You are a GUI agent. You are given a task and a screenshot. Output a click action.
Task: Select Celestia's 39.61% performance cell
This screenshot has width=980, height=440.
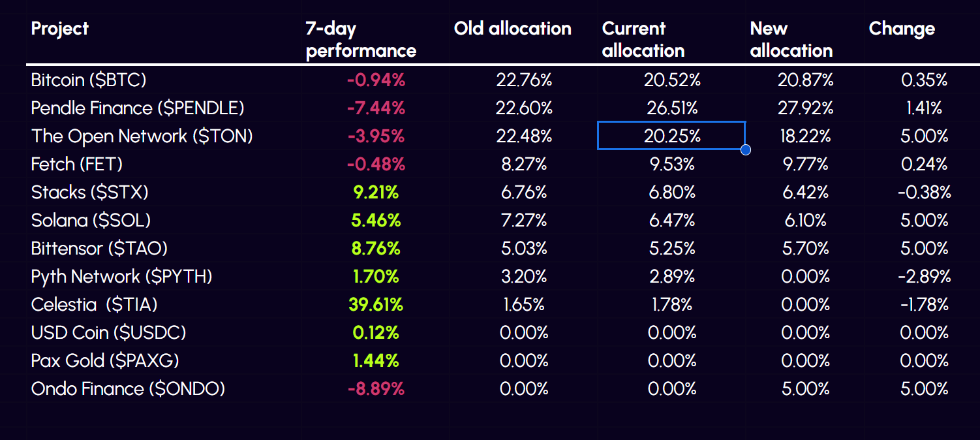tap(376, 304)
